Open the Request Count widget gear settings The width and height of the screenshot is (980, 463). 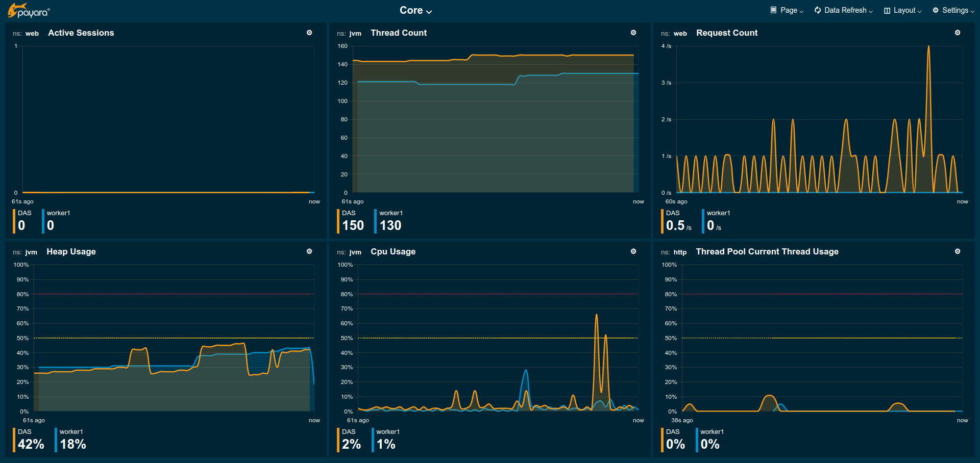(958, 33)
